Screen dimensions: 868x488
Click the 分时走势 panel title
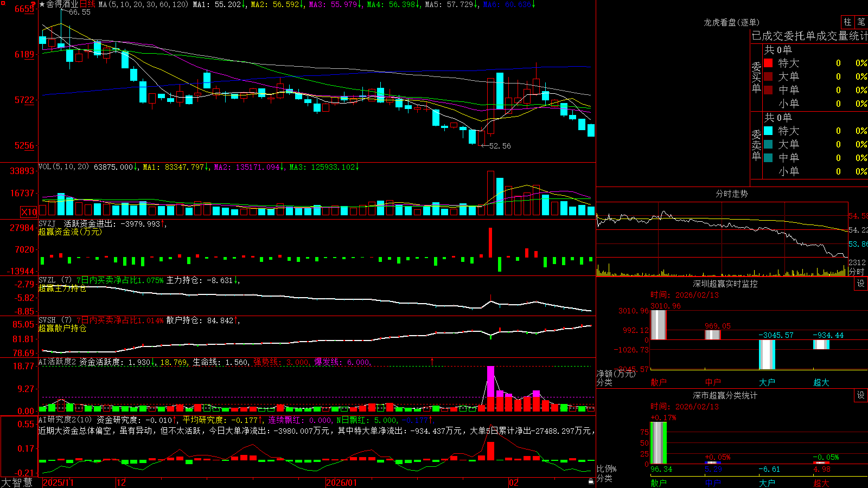(x=731, y=194)
